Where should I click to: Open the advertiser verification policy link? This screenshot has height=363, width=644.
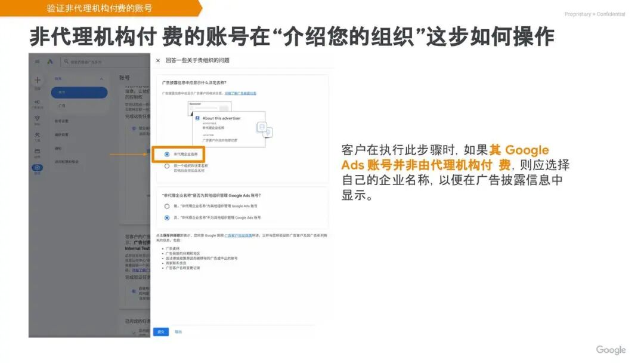[238, 236]
